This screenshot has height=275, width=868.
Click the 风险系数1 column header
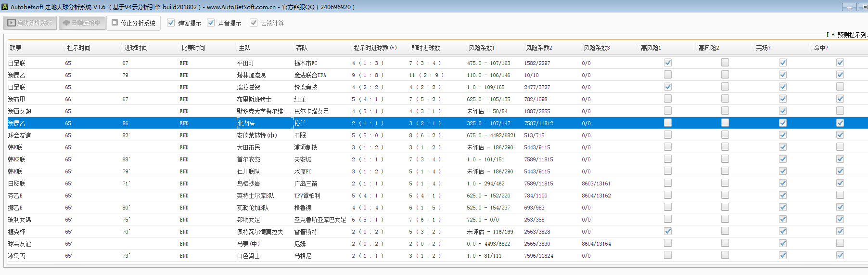tap(481, 48)
